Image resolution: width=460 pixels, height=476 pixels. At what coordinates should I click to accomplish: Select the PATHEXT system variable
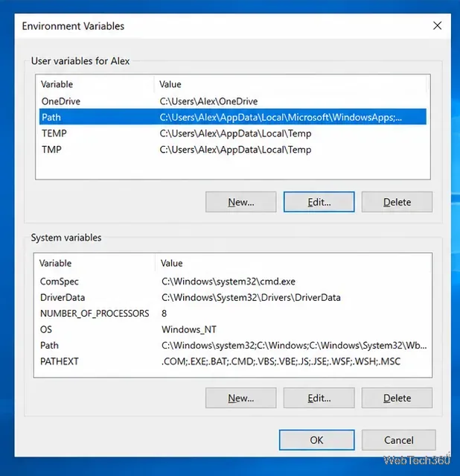click(233, 361)
